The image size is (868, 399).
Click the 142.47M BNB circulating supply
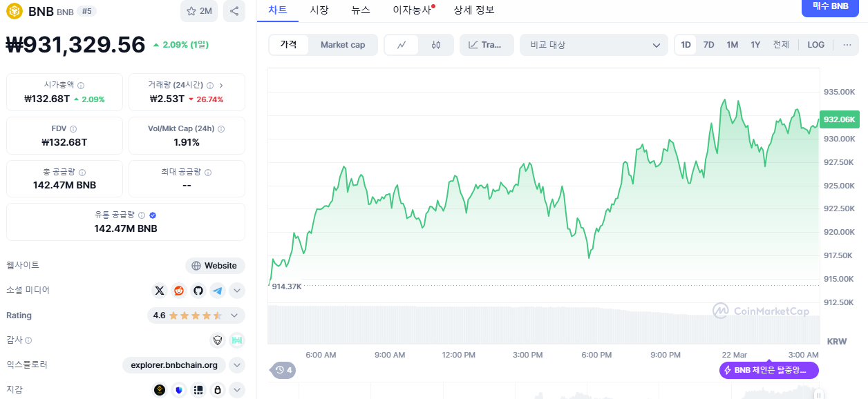tap(126, 228)
